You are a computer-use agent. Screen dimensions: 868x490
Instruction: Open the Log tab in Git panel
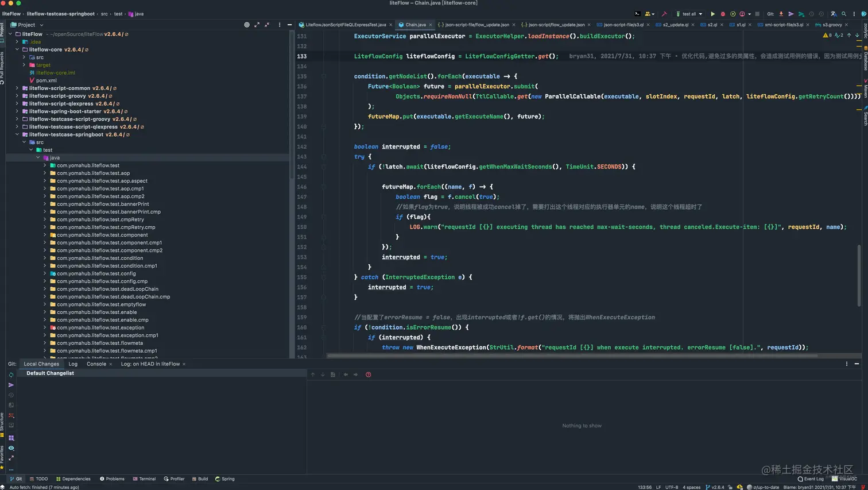73,364
